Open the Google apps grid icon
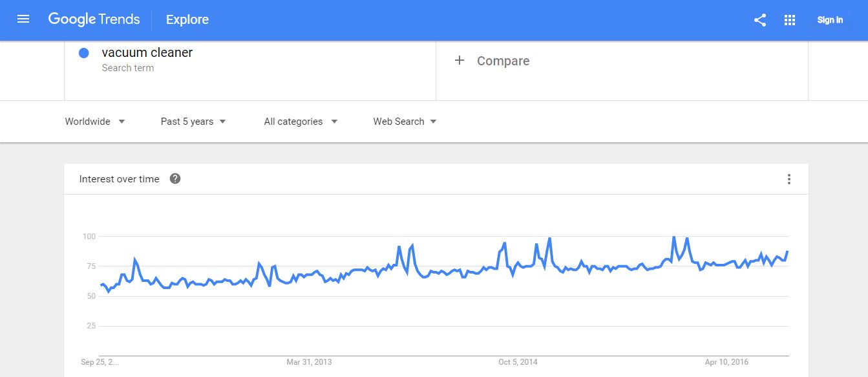The image size is (868, 377). coord(789,20)
